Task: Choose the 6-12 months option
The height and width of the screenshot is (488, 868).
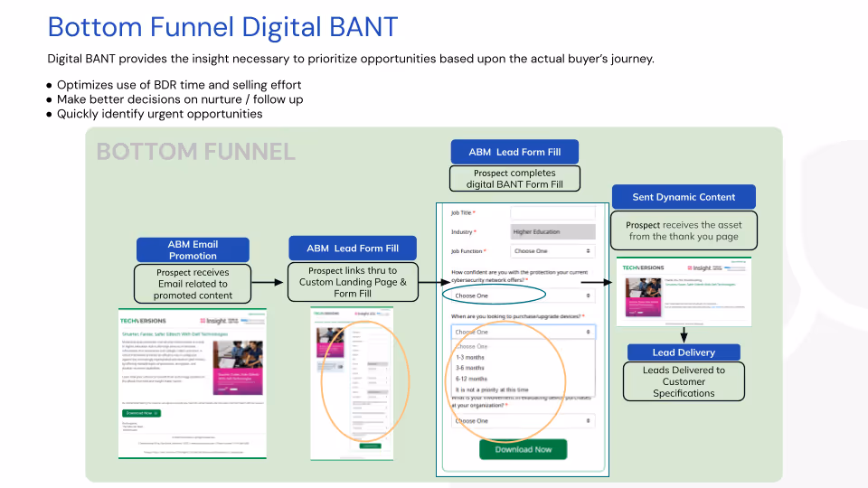Action: [x=471, y=379]
